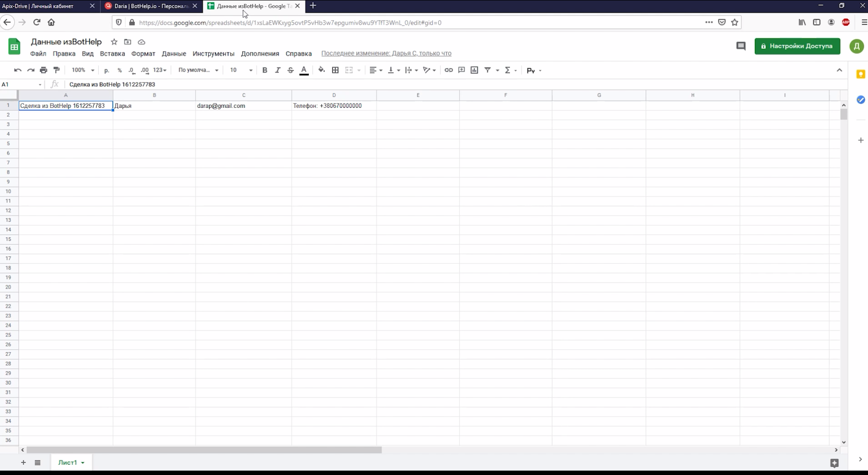Open vertical align dropdown
The image size is (868, 475).
click(x=394, y=70)
